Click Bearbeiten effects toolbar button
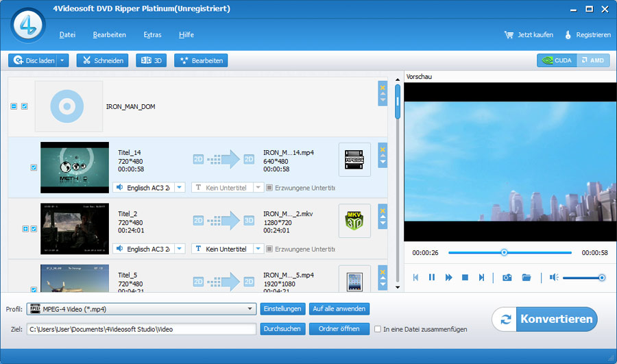 (201, 60)
